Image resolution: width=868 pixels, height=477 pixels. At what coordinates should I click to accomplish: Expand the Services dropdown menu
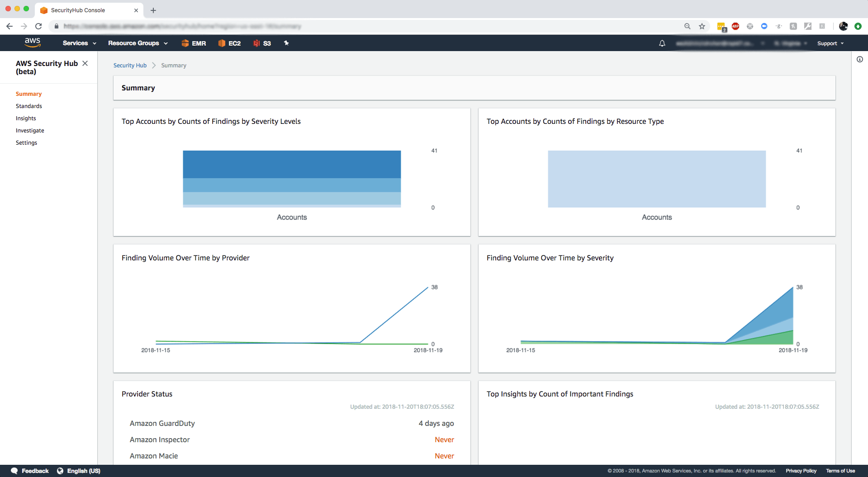79,43
